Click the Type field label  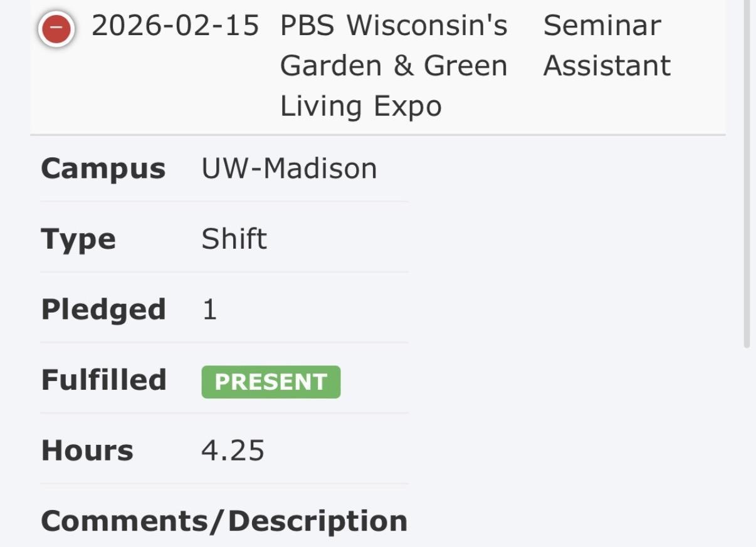tap(78, 239)
